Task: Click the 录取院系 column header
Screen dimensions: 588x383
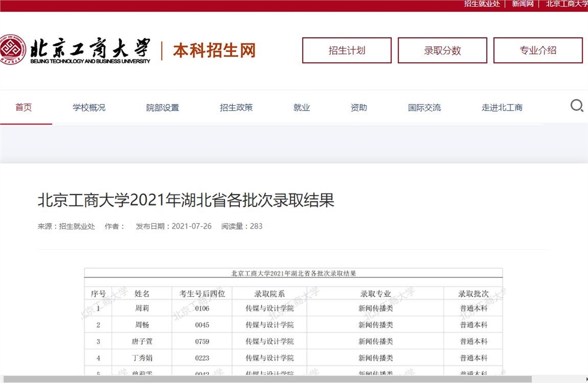Action: (x=270, y=294)
